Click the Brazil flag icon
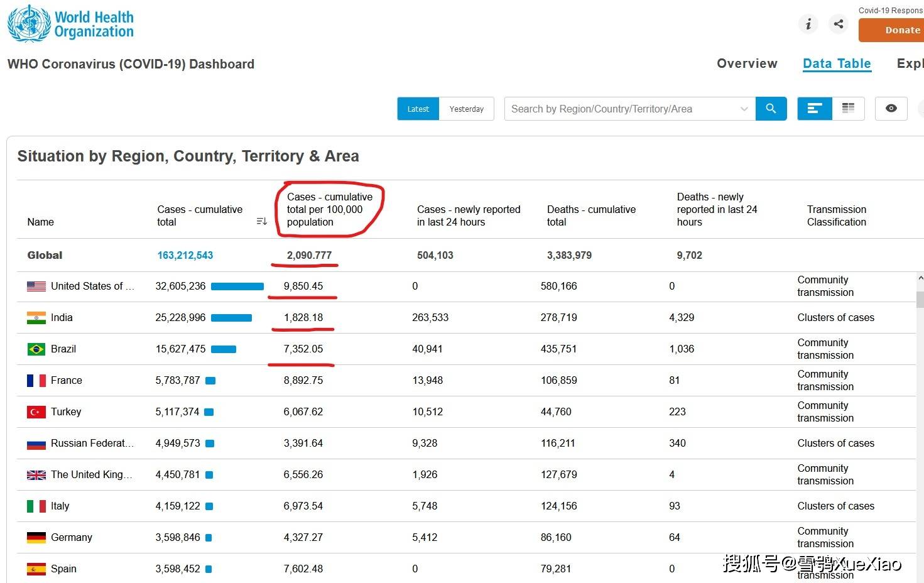This screenshot has width=924, height=583. (x=36, y=349)
